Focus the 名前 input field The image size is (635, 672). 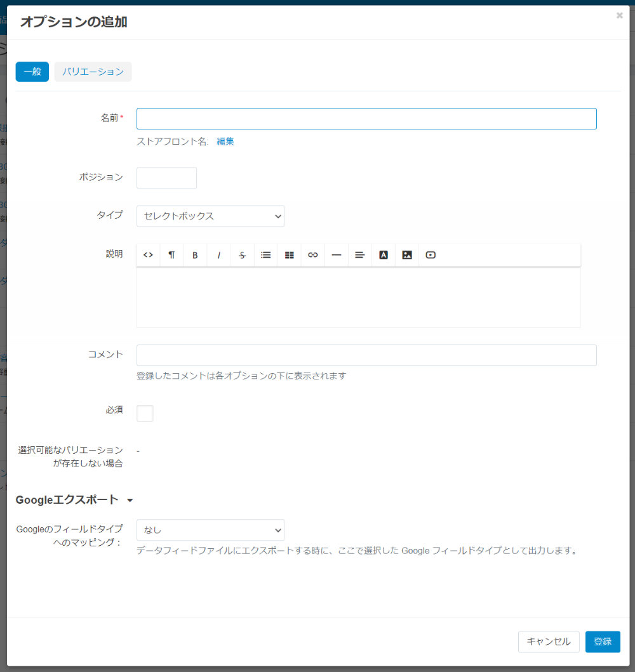coord(366,119)
